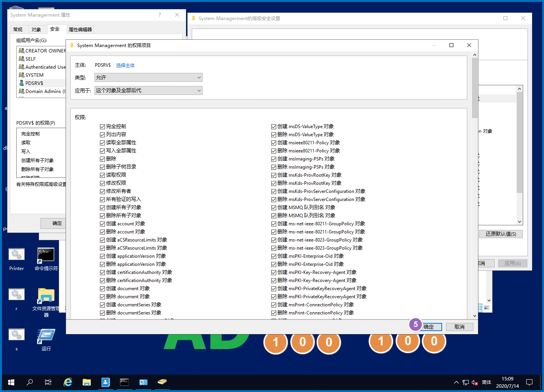Click the network icon in system tray

(466, 382)
